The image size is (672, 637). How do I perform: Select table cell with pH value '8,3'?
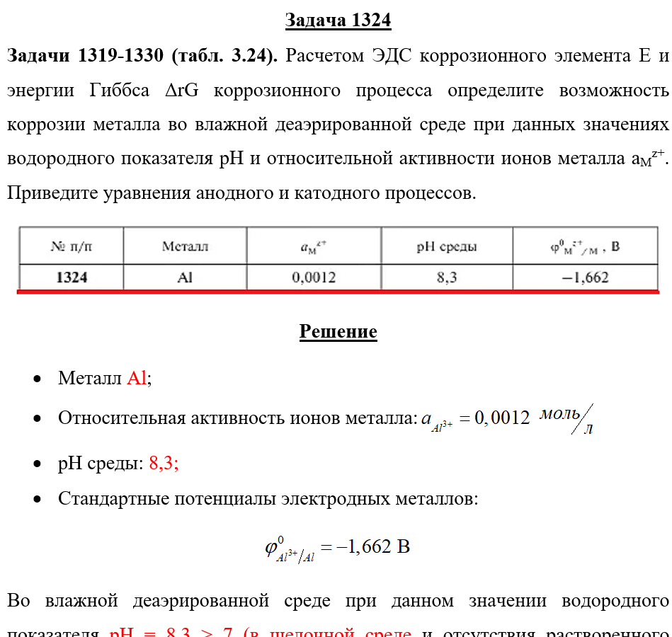pos(447,277)
